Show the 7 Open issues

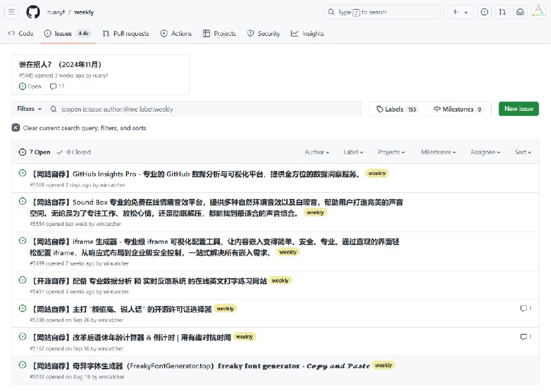point(34,152)
